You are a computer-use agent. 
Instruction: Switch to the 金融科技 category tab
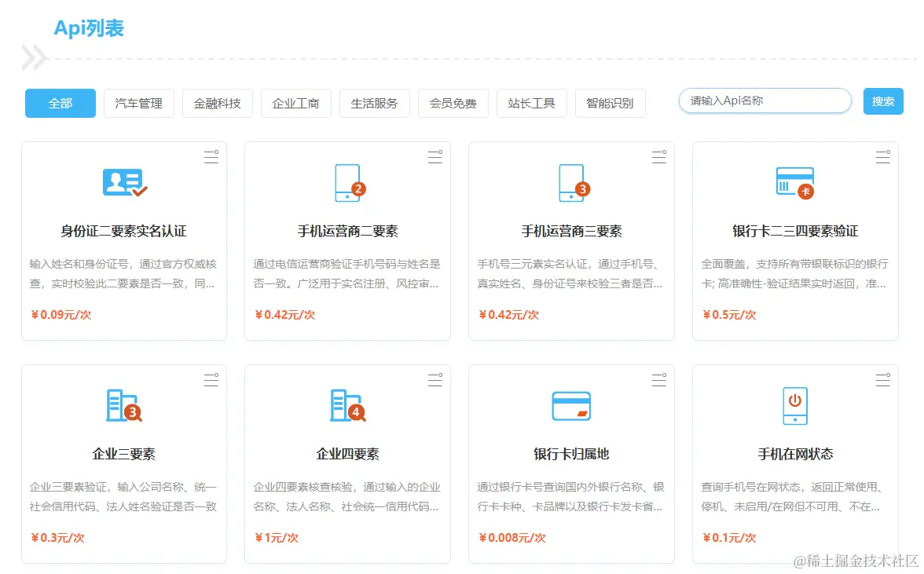217,102
